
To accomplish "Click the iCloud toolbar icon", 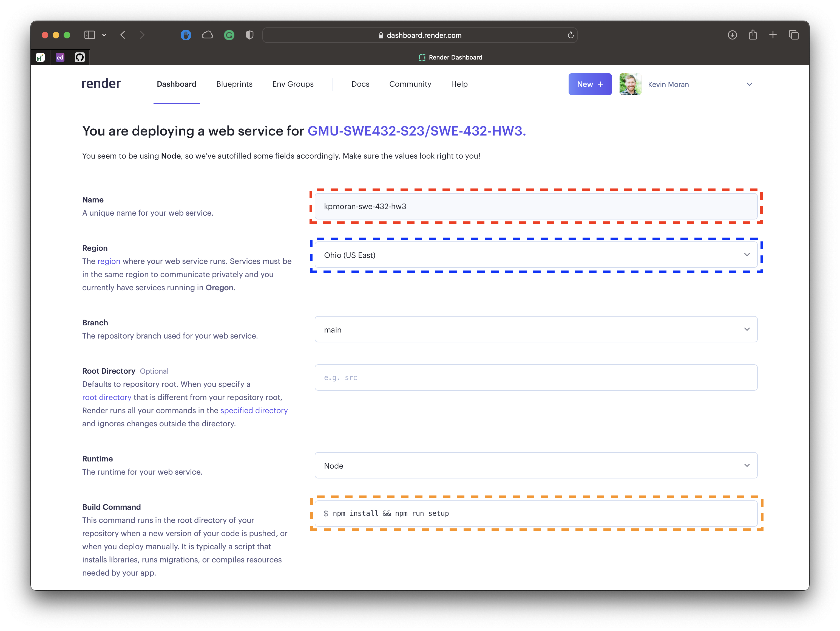I will (x=207, y=35).
